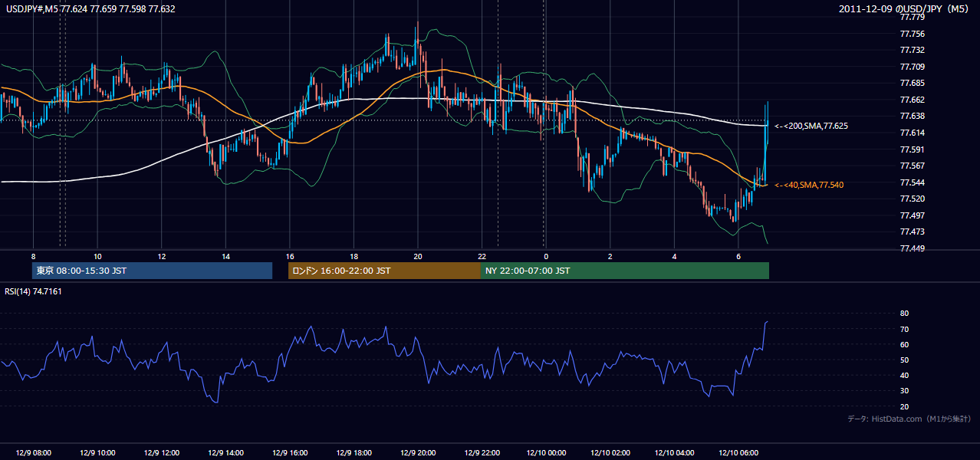The height and width of the screenshot is (460, 980).
Task: Click the 12/9 14:00 time label
Action: (225, 453)
